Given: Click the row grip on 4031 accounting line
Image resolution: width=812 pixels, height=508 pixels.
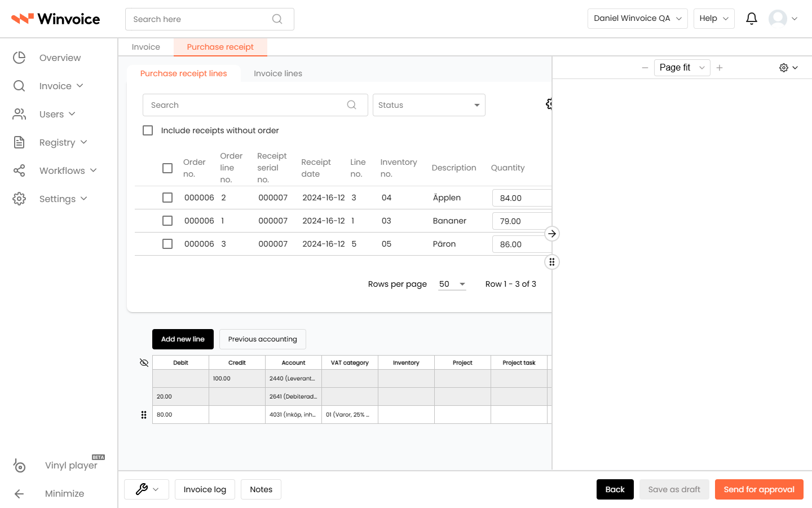Looking at the screenshot, I should [x=144, y=415].
